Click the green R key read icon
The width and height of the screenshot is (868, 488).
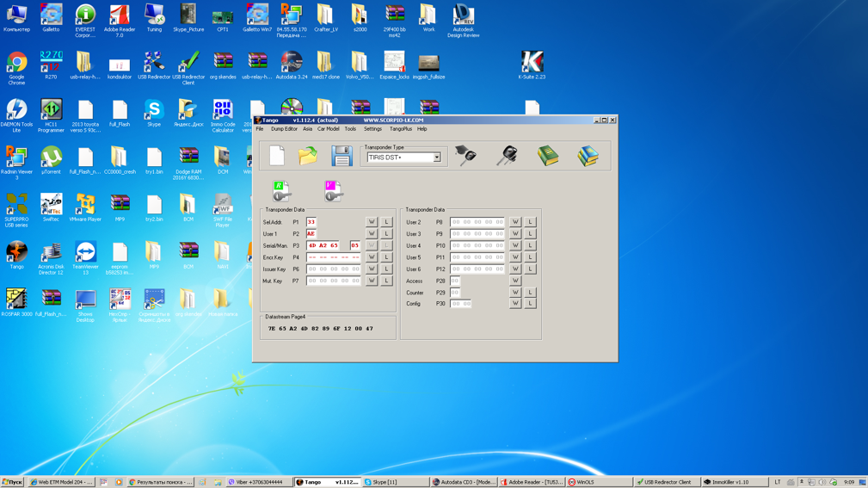pos(281,191)
